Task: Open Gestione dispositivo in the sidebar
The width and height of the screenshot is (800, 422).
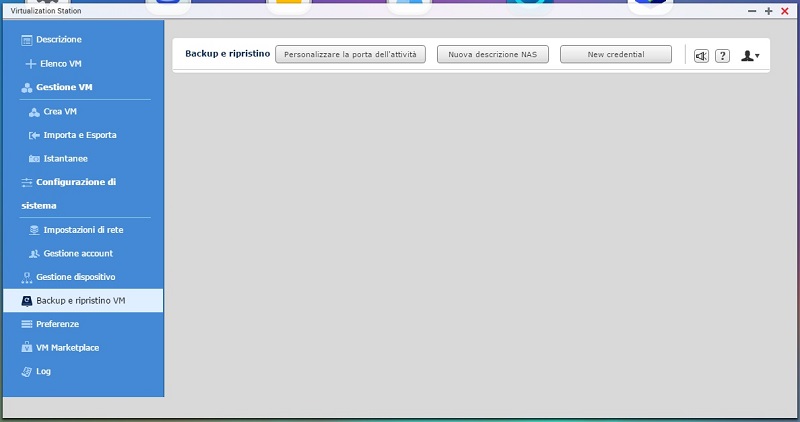Action: tap(75, 277)
